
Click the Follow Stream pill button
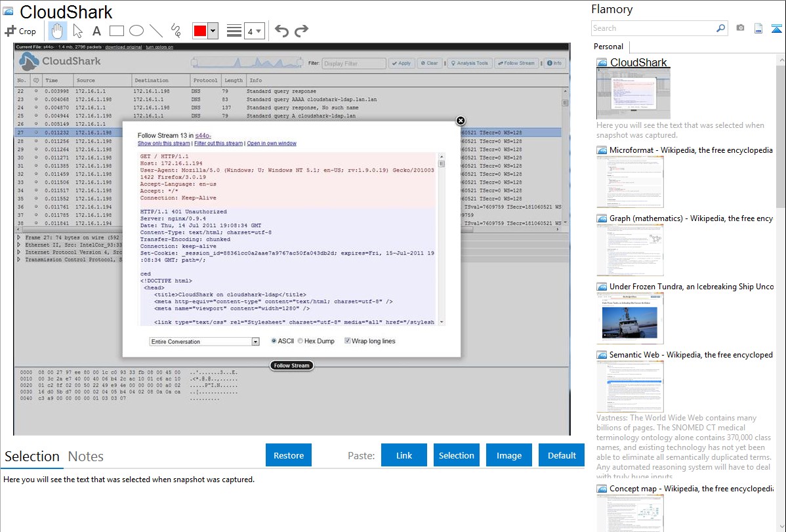point(292,365)
